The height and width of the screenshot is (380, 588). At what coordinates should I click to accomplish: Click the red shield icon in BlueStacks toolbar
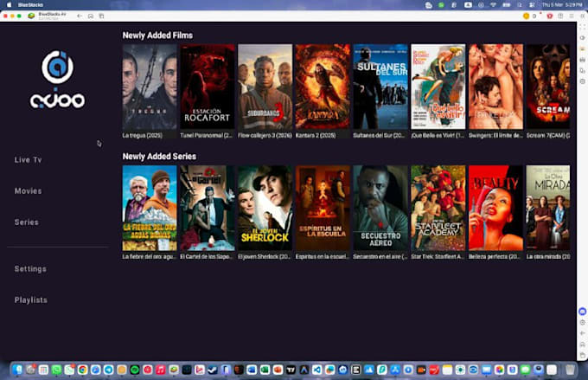point(550,16)
